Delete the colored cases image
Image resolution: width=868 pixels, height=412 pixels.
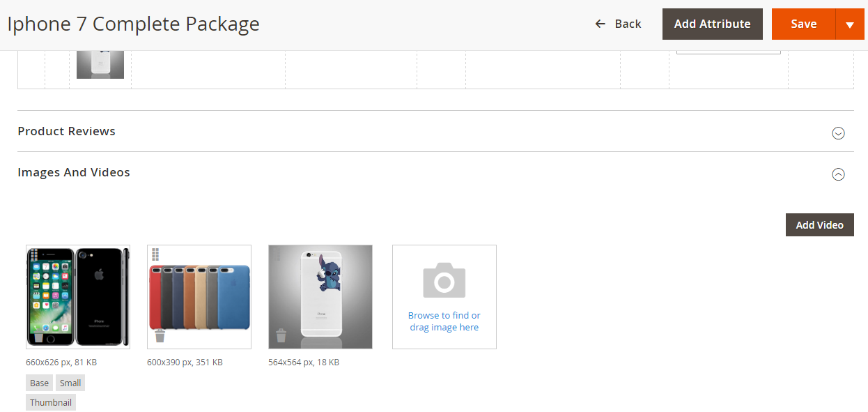(160, 336)
